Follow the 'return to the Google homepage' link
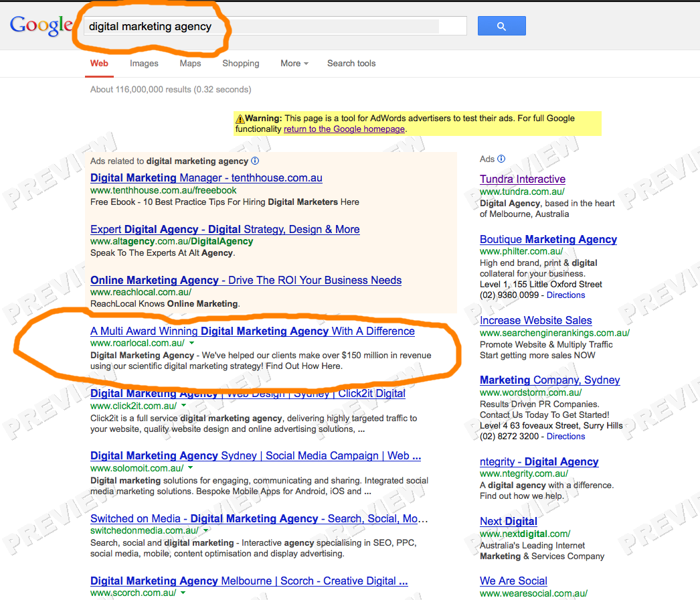 (344, 129)
